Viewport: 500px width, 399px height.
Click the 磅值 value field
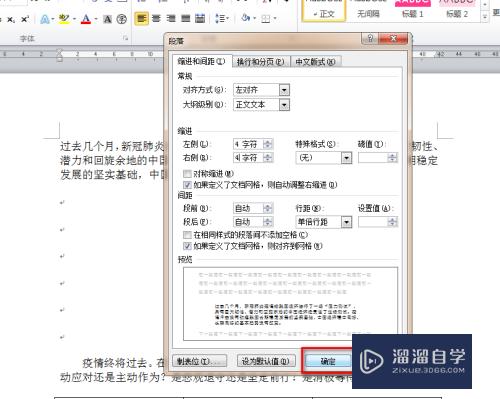click(373, 158)
